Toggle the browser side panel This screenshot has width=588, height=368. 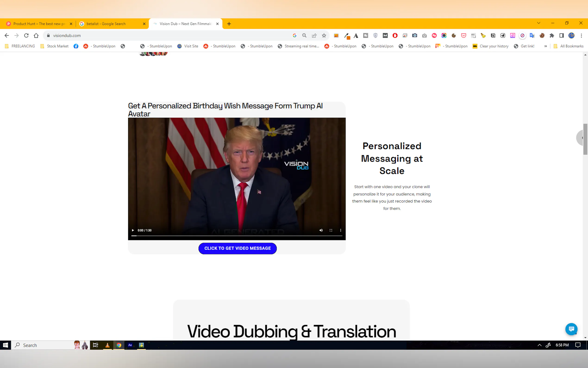pos(561,35)
